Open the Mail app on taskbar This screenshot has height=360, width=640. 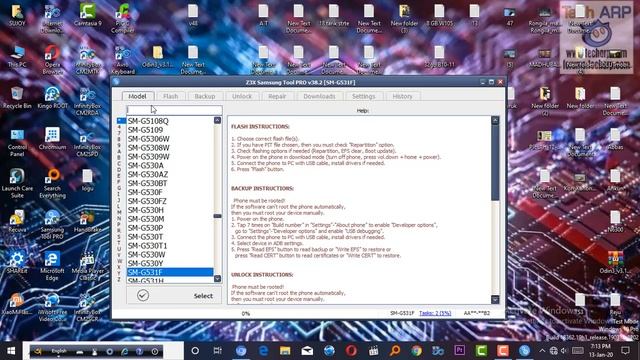(x=307, y=351)
